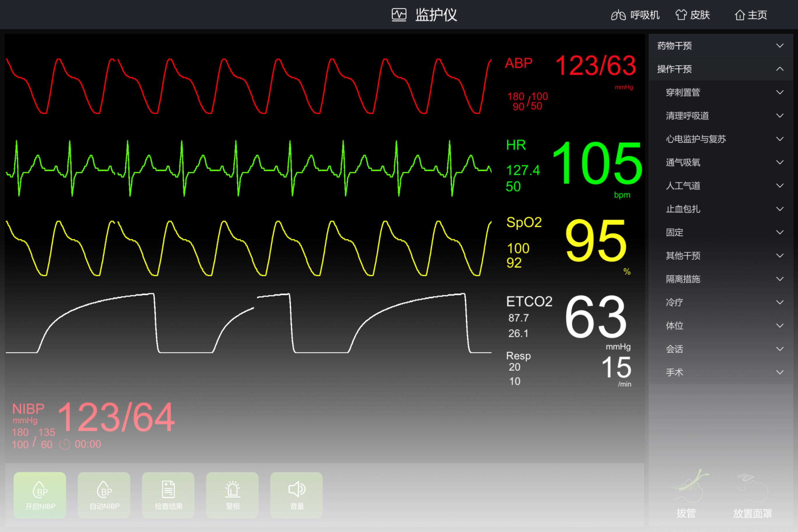The image size is (798, 532).
Task: Click the 音量 volume icon
Action: [296, 495]
